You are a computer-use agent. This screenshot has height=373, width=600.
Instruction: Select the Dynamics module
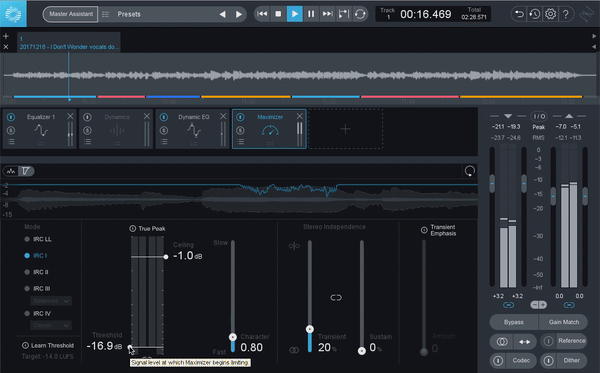pos(117,130)
